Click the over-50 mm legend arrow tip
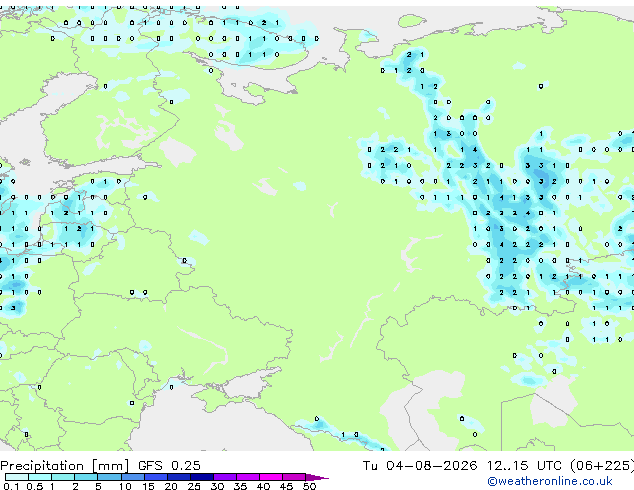This screenshot has height=490, width=634. tap(317, 478)
